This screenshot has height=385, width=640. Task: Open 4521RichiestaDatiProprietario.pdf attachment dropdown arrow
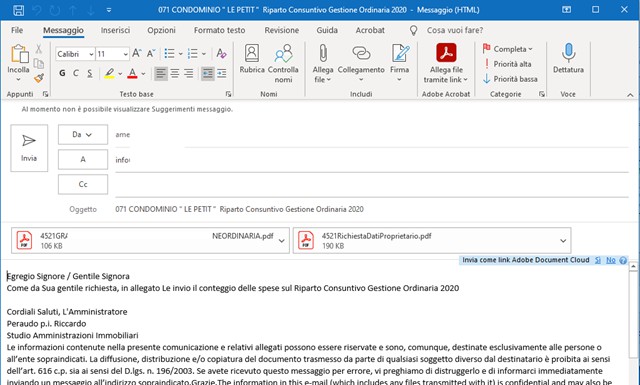tap(563, 241)
